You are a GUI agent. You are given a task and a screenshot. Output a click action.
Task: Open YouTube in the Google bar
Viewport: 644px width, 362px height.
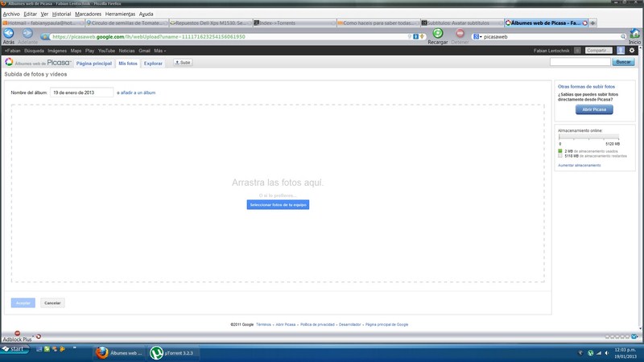click(106, 51)
